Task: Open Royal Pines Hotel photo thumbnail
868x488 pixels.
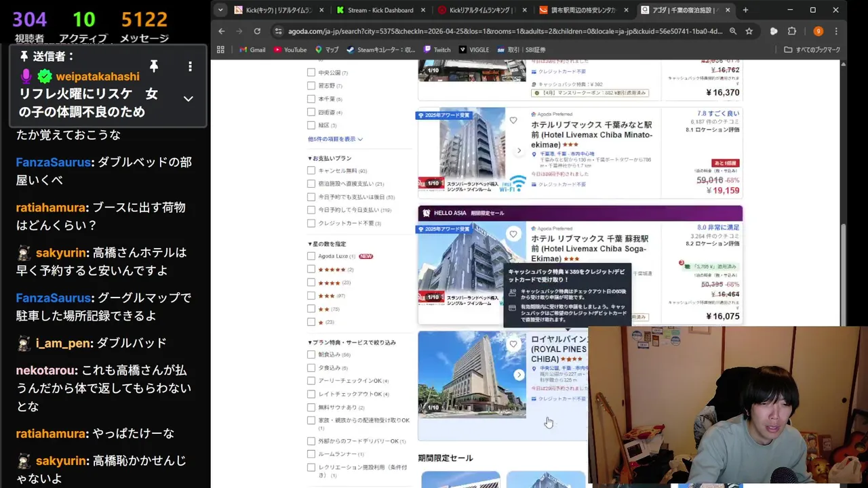Action: [x=472, y=373]
